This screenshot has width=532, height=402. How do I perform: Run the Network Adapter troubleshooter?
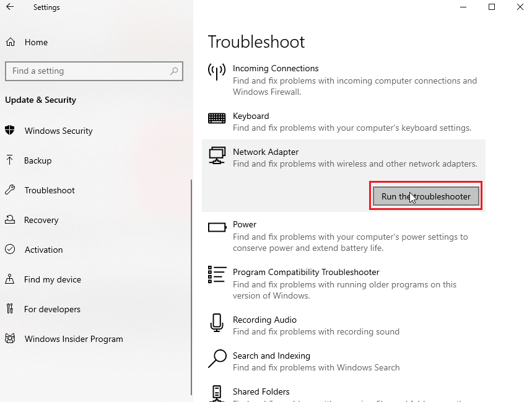point(426,196)
